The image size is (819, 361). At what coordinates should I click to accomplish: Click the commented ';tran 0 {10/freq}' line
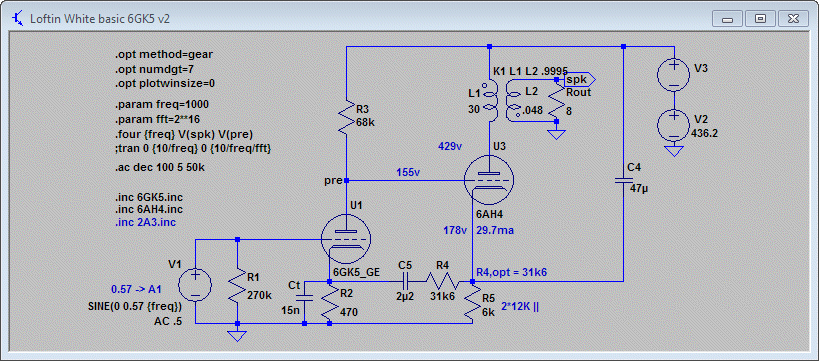[192, 148]
